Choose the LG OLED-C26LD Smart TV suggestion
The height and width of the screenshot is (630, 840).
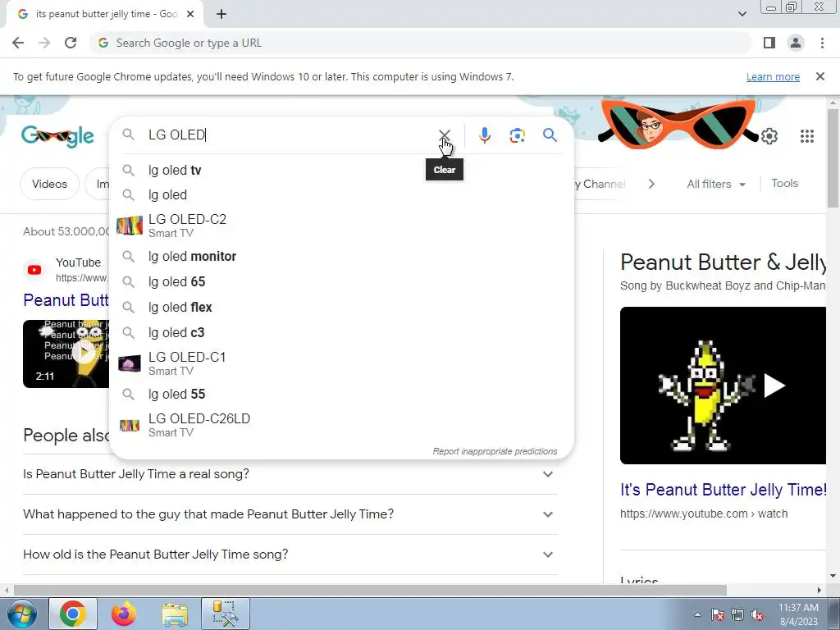coord(341,426)
